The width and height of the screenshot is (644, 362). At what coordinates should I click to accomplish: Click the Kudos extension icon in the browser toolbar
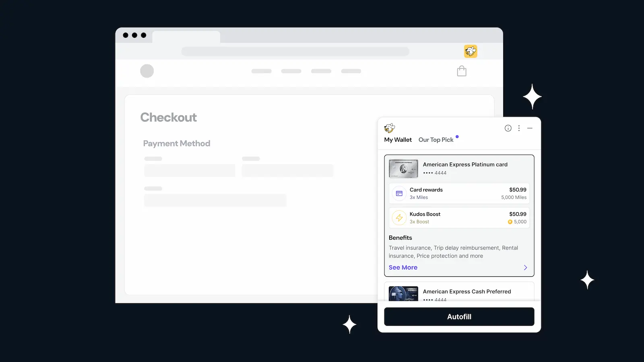click(x=471, y=51)
